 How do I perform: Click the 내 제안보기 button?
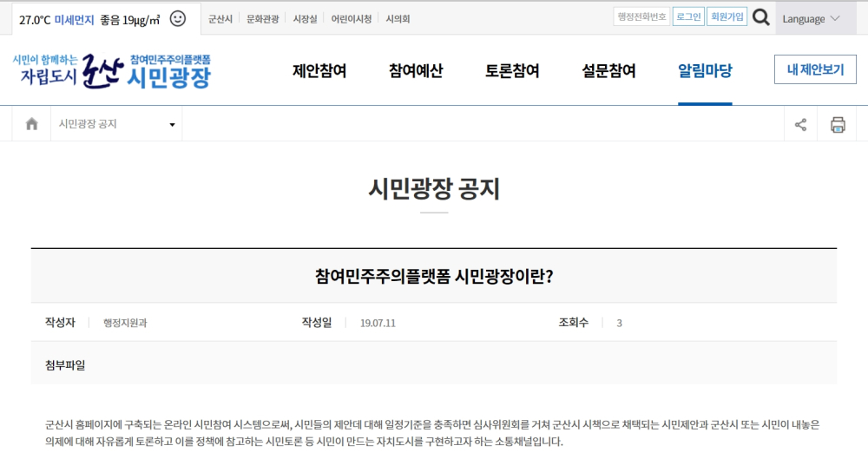[815, 69]
